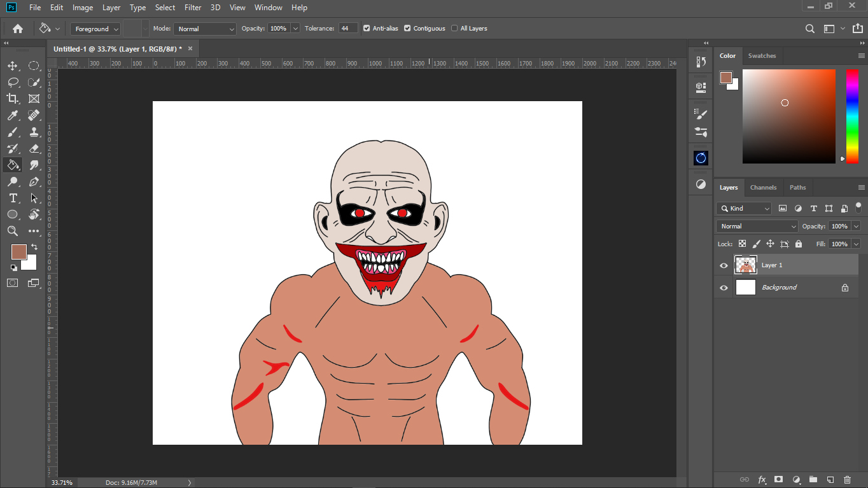The width and height of the screenshot is (868, 488).
Task: Select the Lasso tool
Action: coord(12,82)
